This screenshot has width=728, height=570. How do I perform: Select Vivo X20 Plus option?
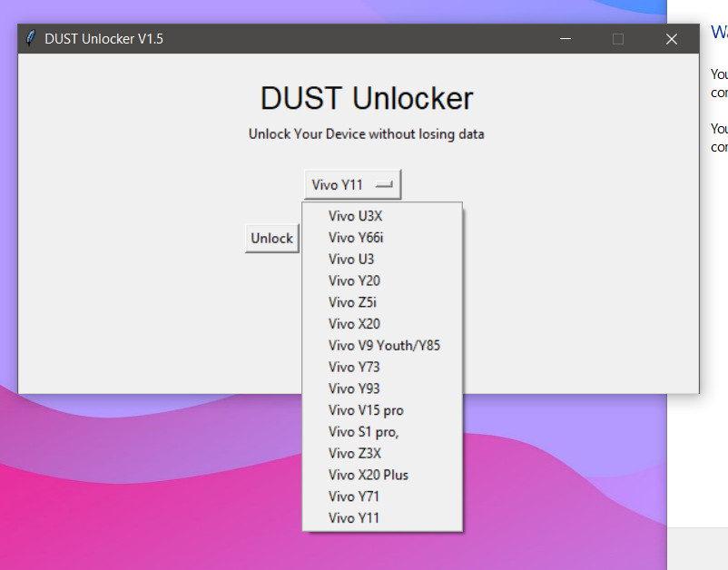click(x=382, y=475)
